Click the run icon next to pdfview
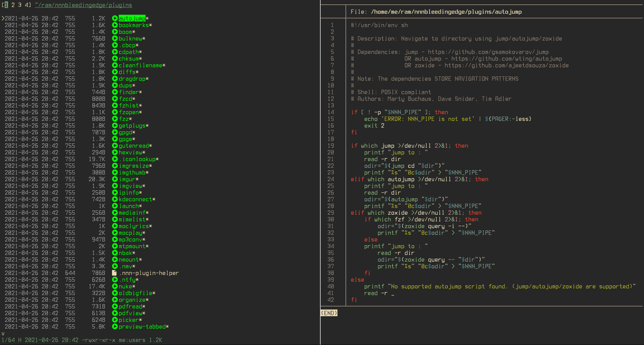 114,313
